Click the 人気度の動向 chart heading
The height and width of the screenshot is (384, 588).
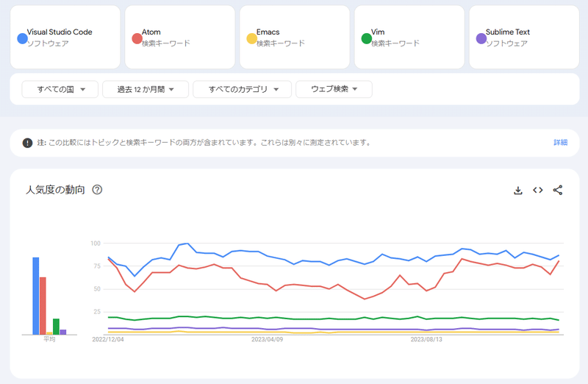coord(56,190)
